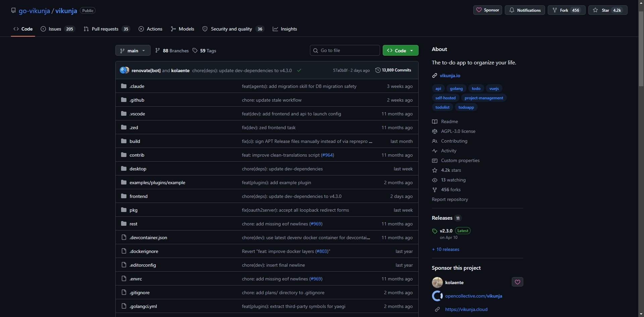This screenshot has height=317, width=644.
Task: Open the desktop folder icon
Action: click(124, 169)
